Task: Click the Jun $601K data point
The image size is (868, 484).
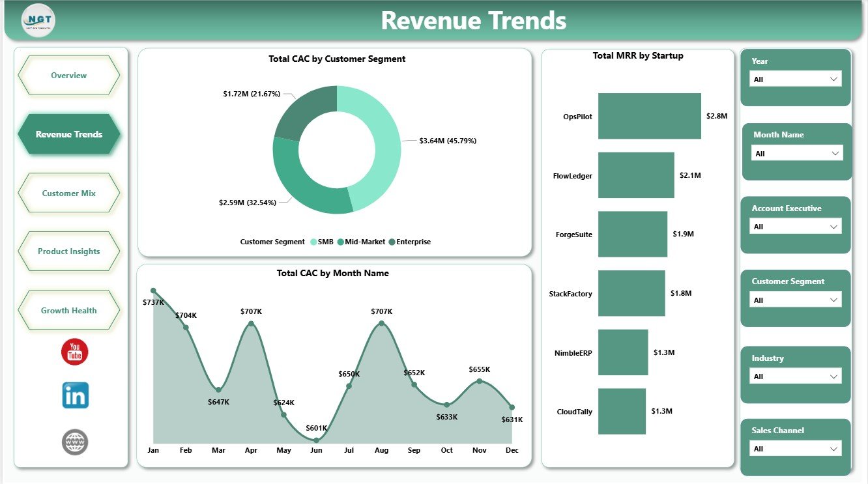Action: coord(316,440)
